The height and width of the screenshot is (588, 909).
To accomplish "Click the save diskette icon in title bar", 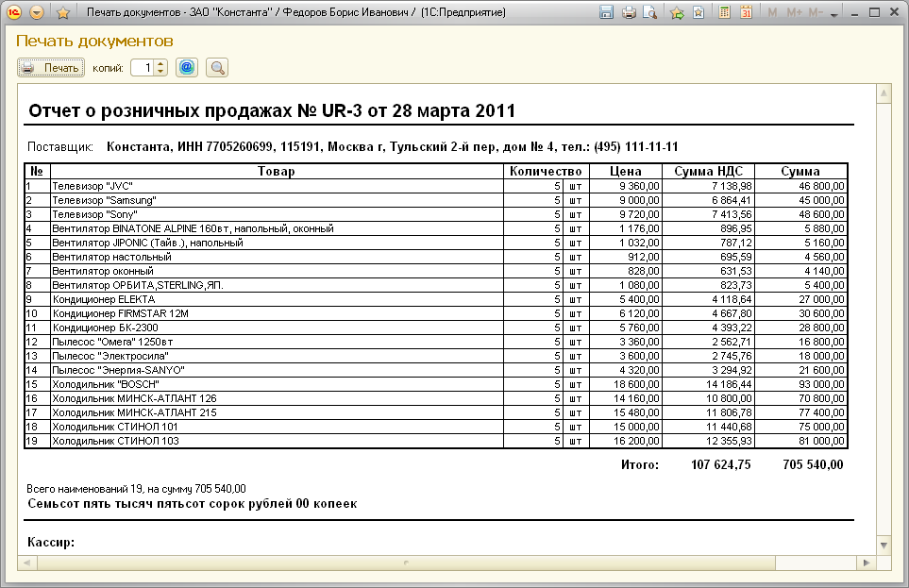I will tap(606, 12).
